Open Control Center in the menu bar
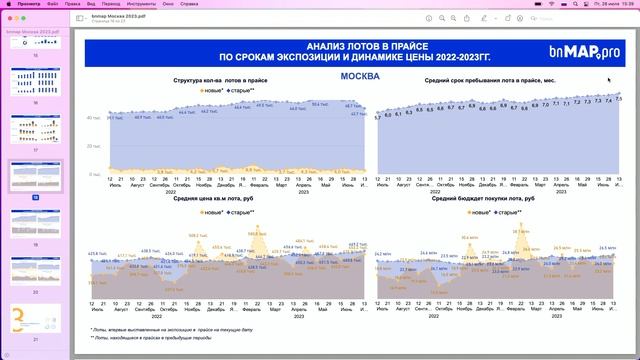 coord(586,4)
